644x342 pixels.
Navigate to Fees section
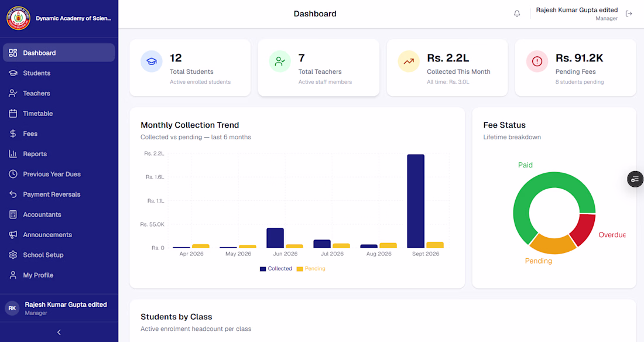click(x=59, y=134)
